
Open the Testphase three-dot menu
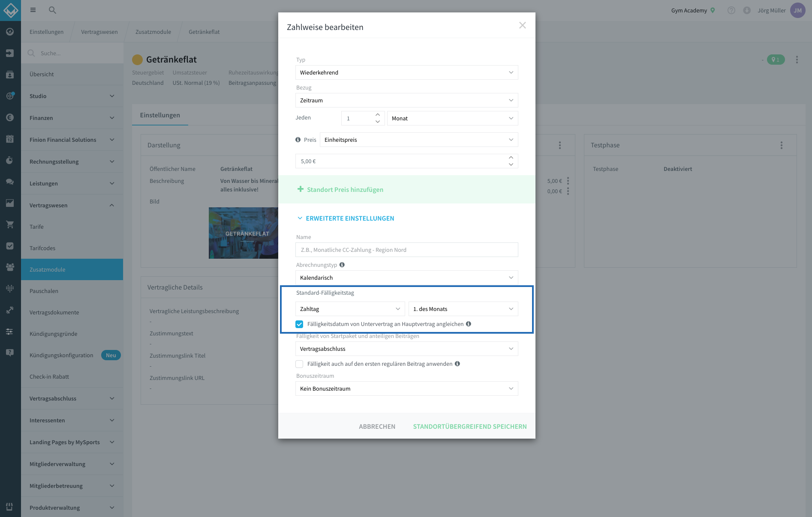pos(782,145)
